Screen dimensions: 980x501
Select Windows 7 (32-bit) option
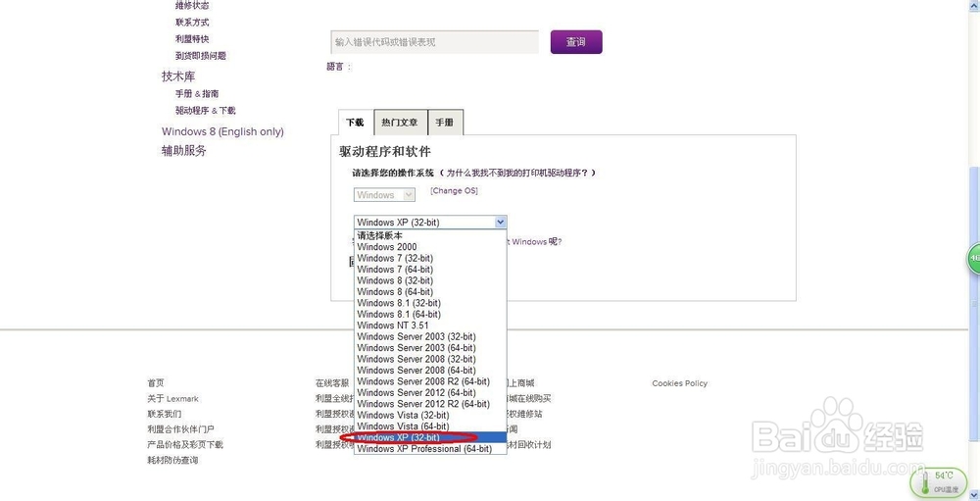coord(430,258)
